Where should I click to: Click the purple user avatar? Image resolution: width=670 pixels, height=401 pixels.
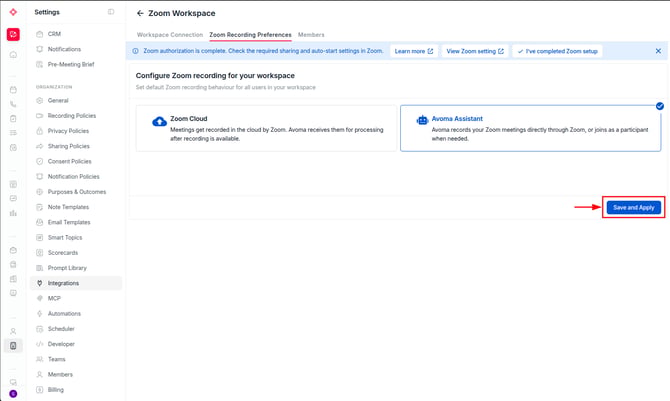13,394
